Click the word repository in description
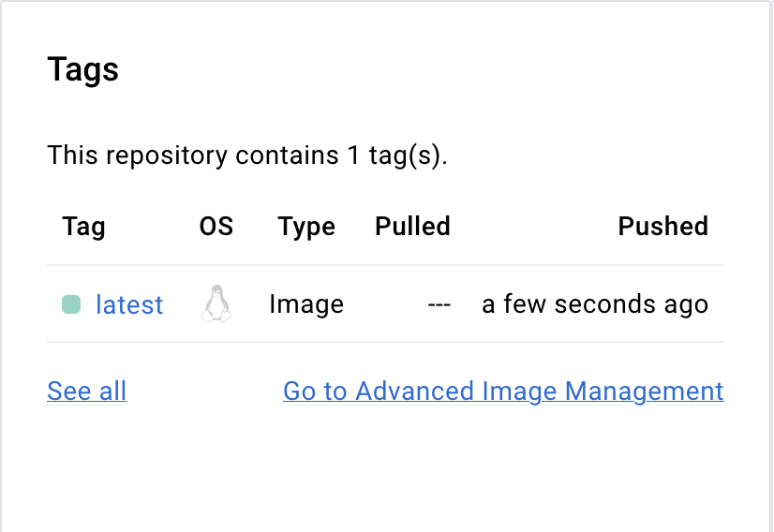Image resolution: width=774 pixels, height=532 pixels. tap(167, 155)
